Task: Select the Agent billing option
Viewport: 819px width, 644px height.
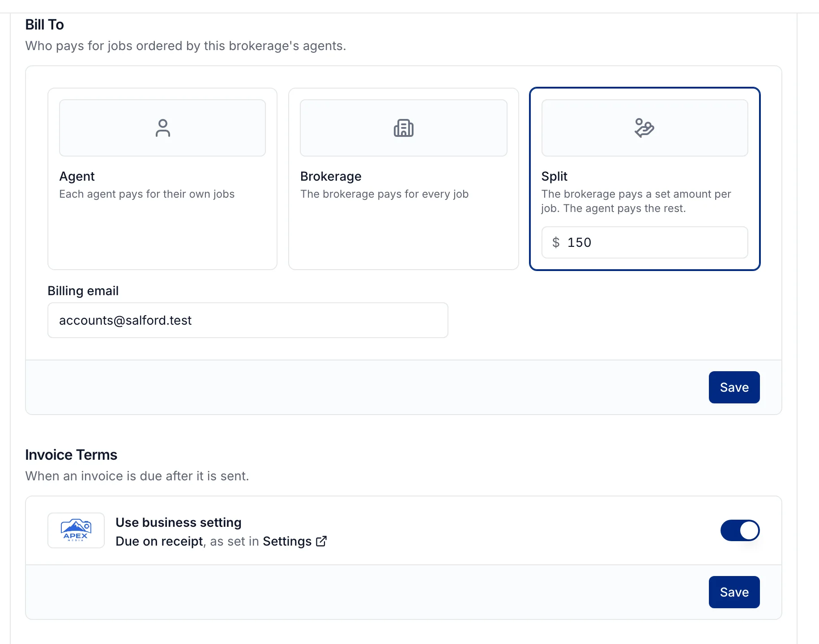Action: tap(162, 179)
